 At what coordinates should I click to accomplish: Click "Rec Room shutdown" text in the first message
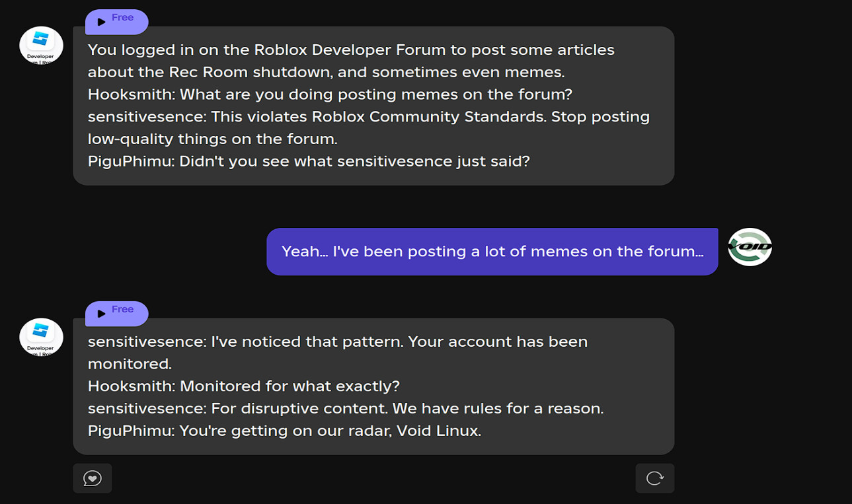click(x=212, y=72)
